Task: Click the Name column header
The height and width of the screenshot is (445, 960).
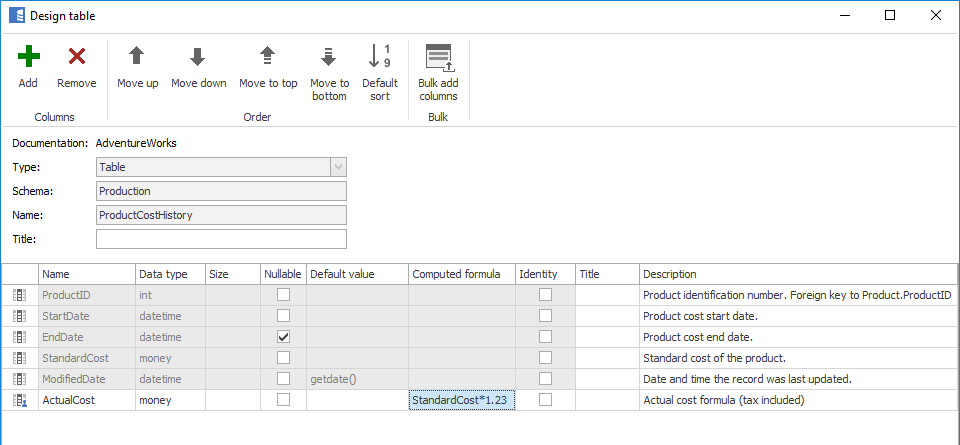Action: (x=86, y=274)
